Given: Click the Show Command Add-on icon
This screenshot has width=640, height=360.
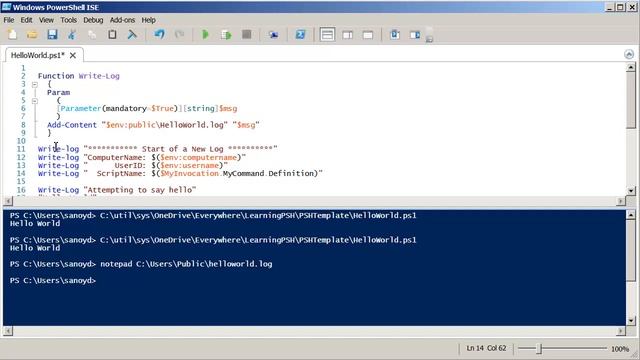Looking at the screenshot, I should (x=415, y=35).
